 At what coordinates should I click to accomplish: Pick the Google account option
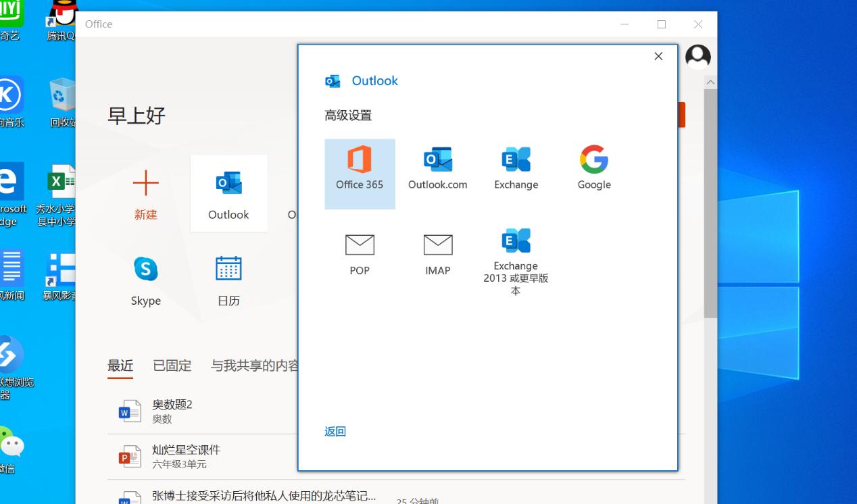tap(593, 167)
